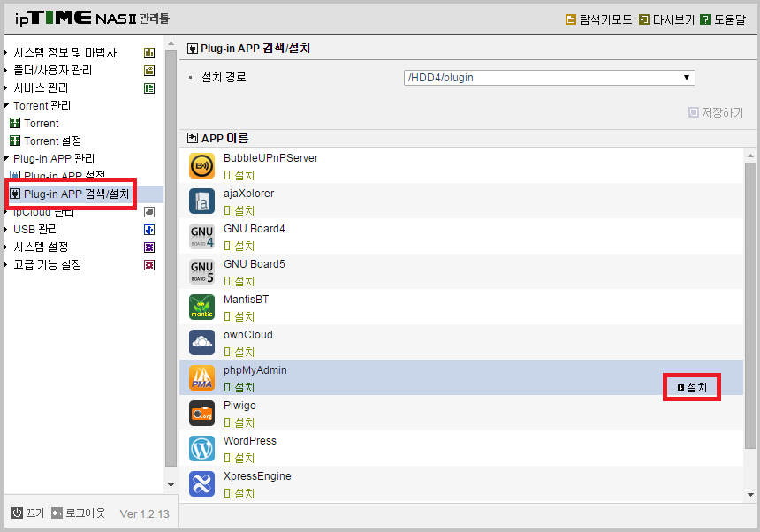
Task: Click the USB 관리 anchor icon
Action: (149, 230)
